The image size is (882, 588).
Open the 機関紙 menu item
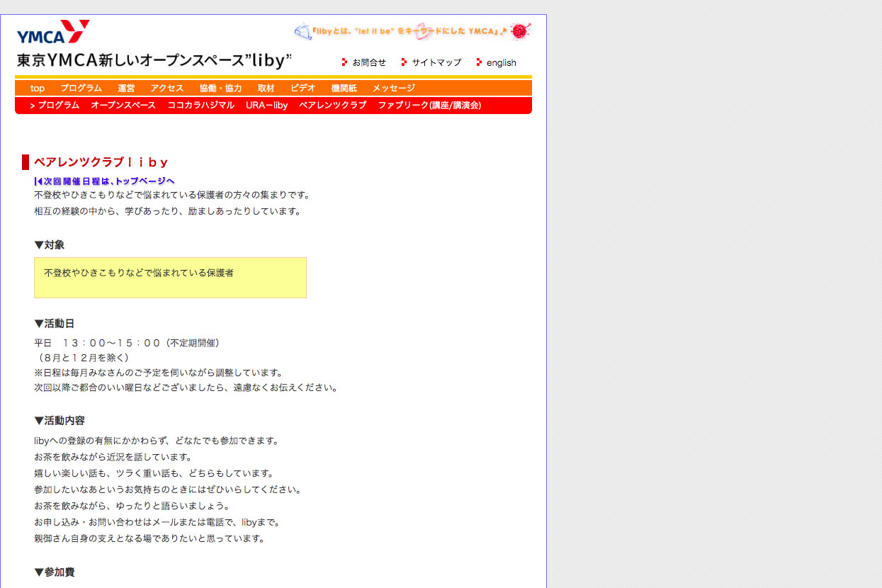tap(344, 89)
